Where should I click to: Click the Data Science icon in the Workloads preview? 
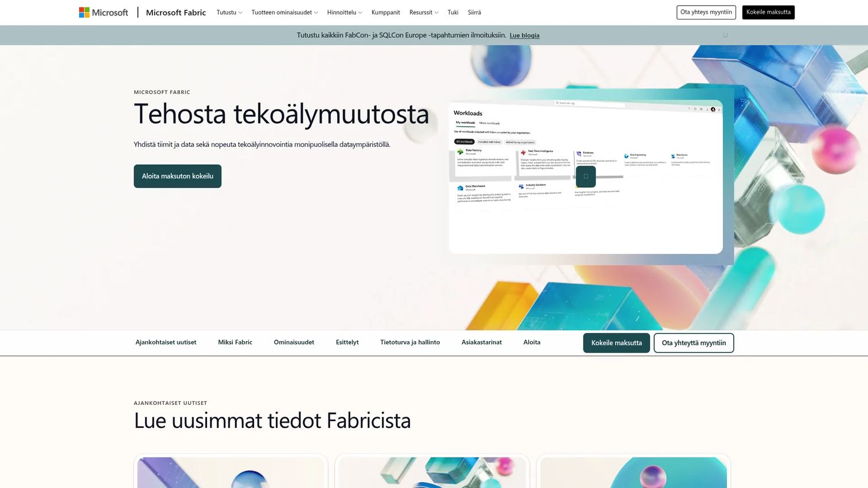[x=673, y=156]
